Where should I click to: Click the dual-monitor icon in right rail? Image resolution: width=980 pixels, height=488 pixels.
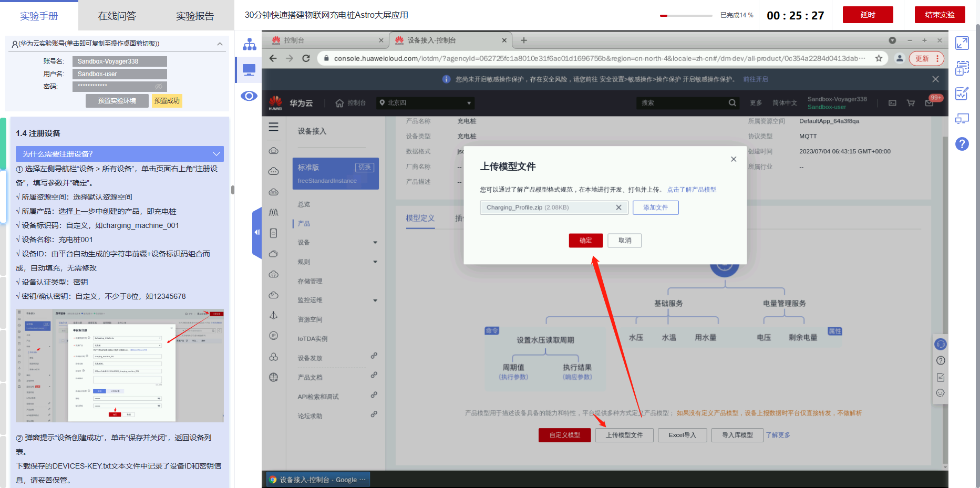point(962,119)
